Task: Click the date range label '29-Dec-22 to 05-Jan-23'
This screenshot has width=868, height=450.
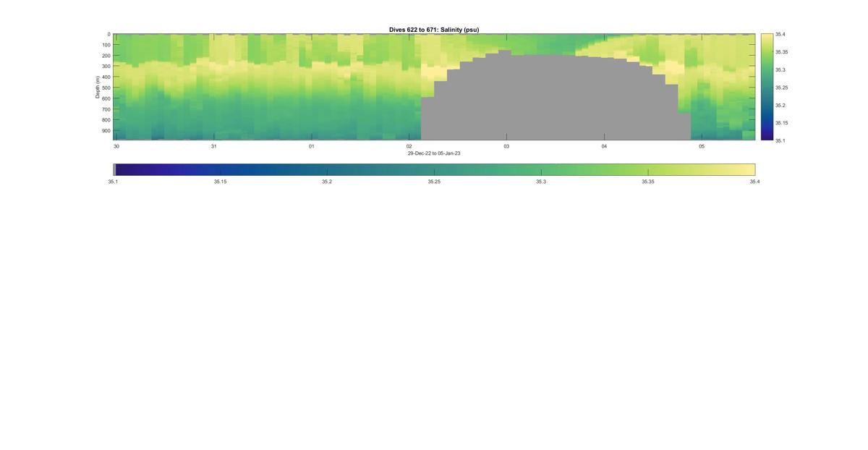Action: (434, 153)
